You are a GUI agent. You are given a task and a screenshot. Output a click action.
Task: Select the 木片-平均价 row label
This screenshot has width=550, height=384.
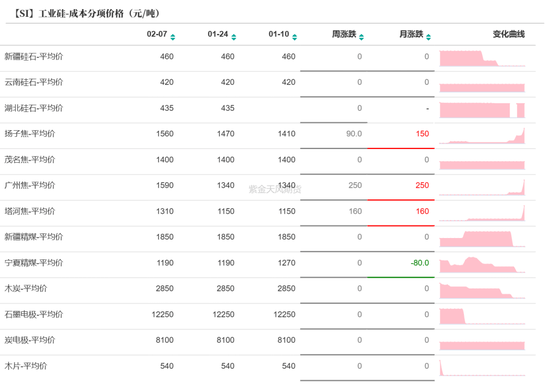point(26,366)
